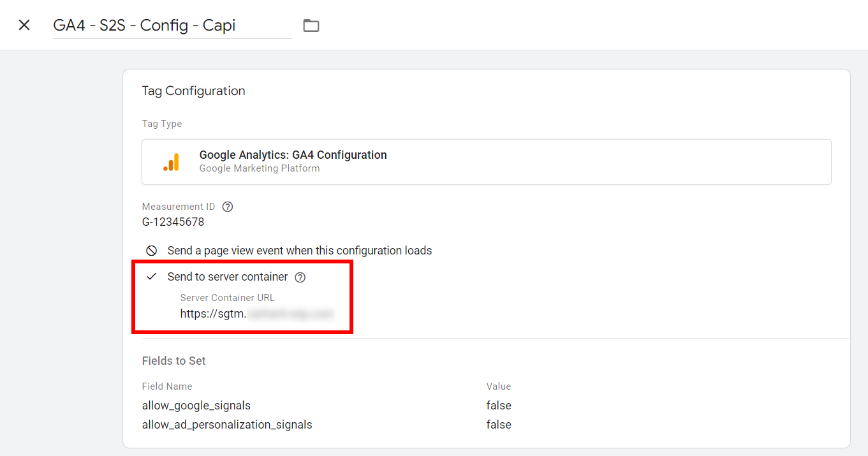Close the tag editor with the X icon
This screenshot has height=456, width=868.
24,25
